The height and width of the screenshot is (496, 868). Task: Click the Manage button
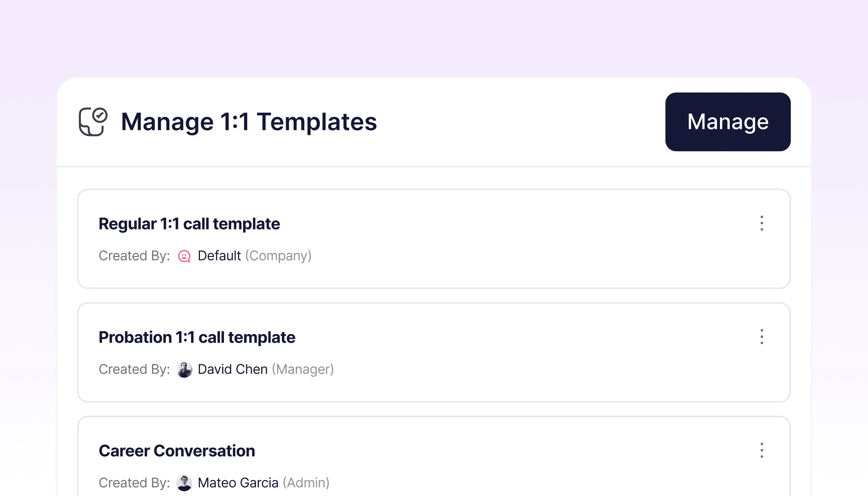click(x=728, y=122)
